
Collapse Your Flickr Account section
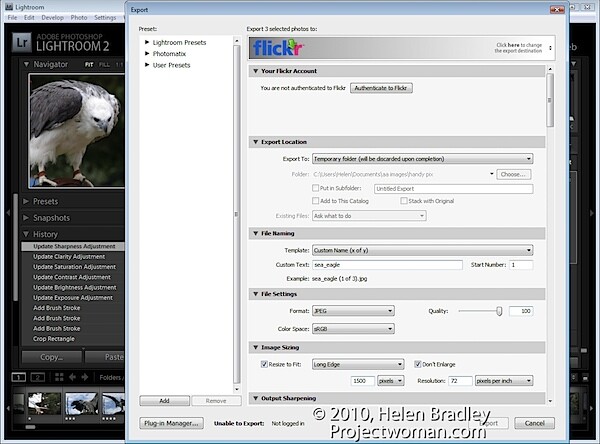point(256,71)
